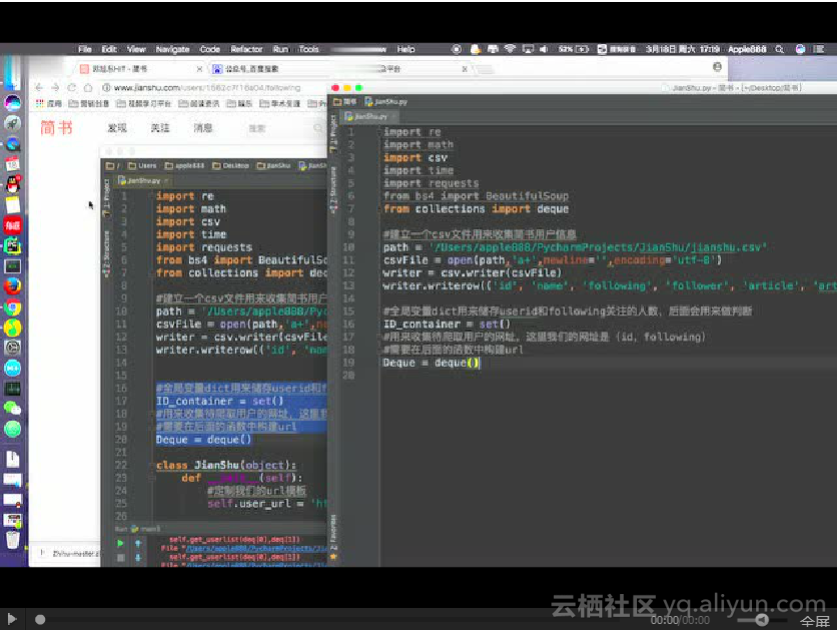Click the battery indicator in the menu bar

click(573, 49)
